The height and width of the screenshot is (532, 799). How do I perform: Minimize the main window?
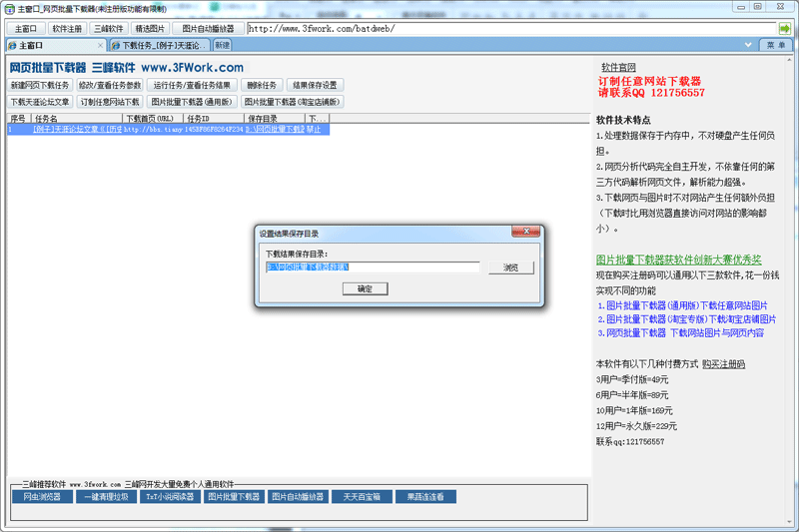pyautogui.click(x=741, y=7)
